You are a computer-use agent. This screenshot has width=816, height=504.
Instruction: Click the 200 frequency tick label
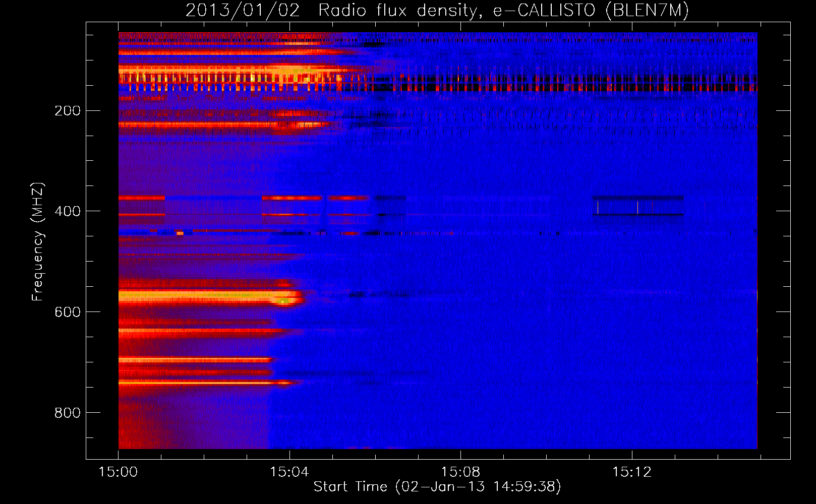[68, 110]
